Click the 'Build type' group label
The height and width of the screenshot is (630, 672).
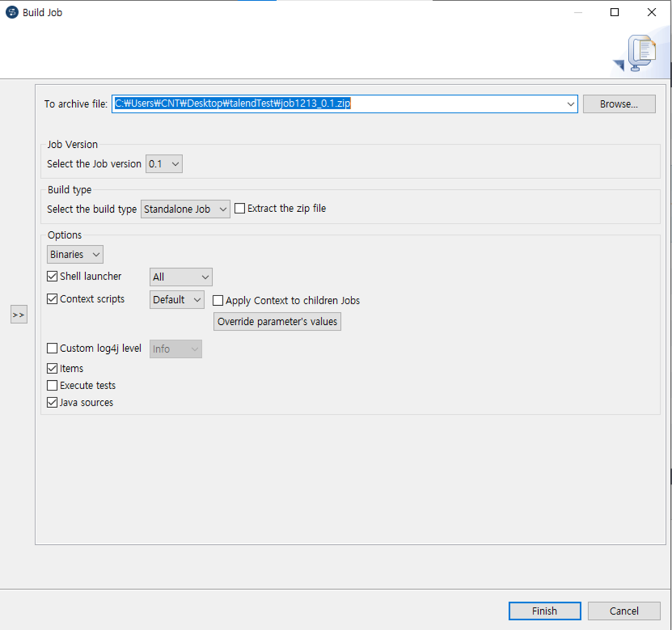point(69,190)
